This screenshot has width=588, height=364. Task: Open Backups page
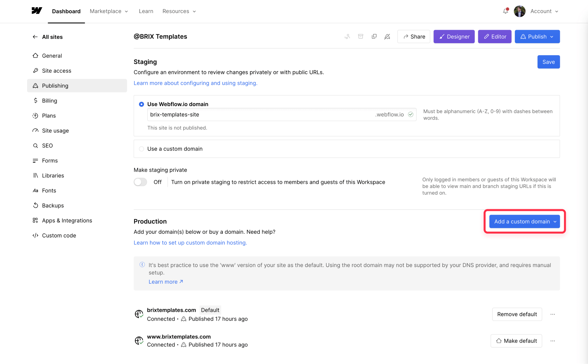click(77, 206)
